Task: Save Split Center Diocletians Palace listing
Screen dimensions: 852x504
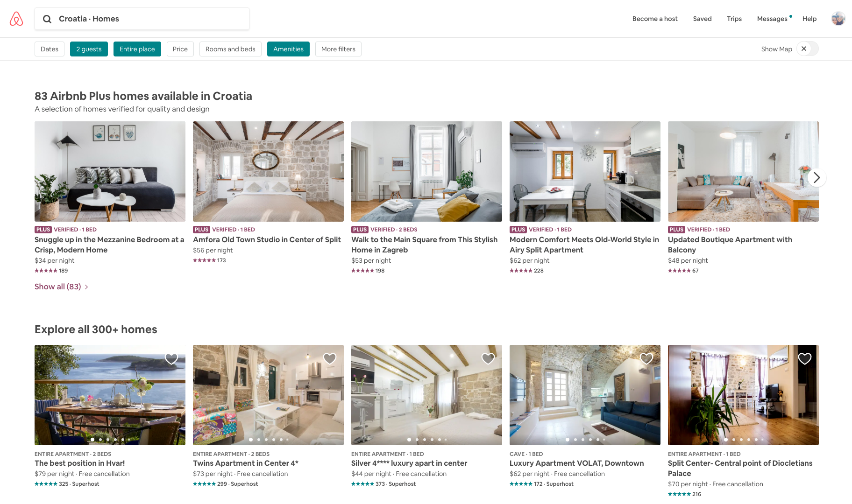Action: point(805,358)
